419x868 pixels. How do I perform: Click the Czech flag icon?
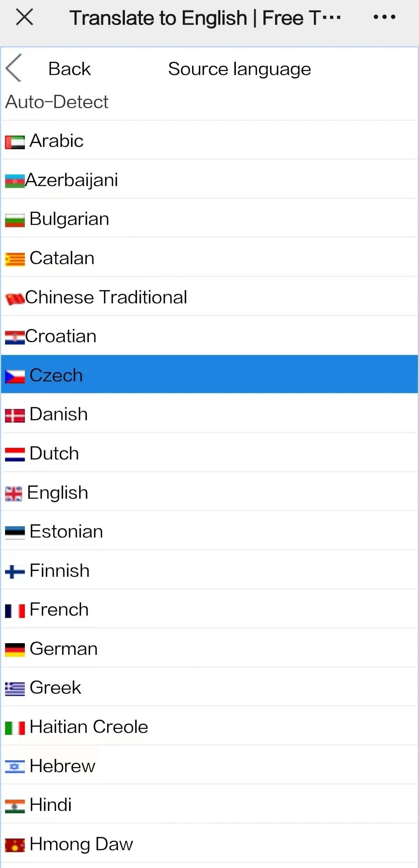pos(14,376)
